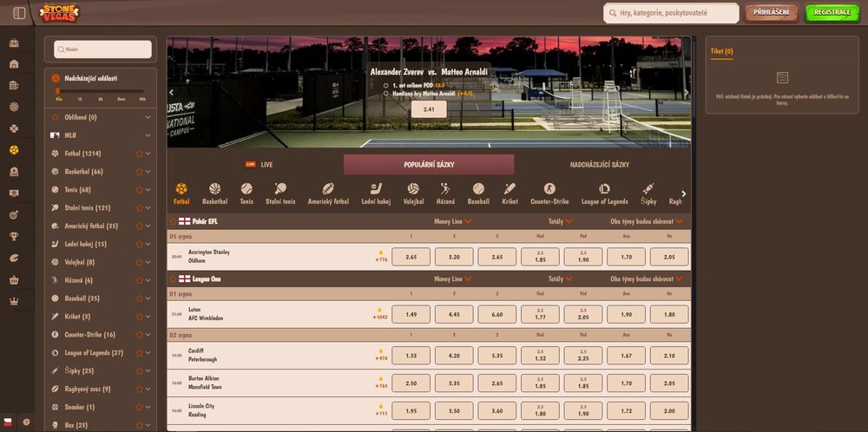Click the sidebar collapse icon beside the logo
The image size is (868, 432).
20,13
